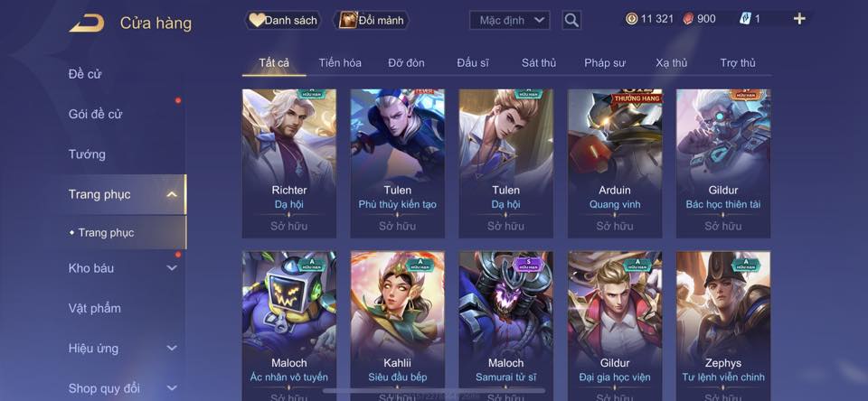Open the search magnifier icon

coord(571,21)
